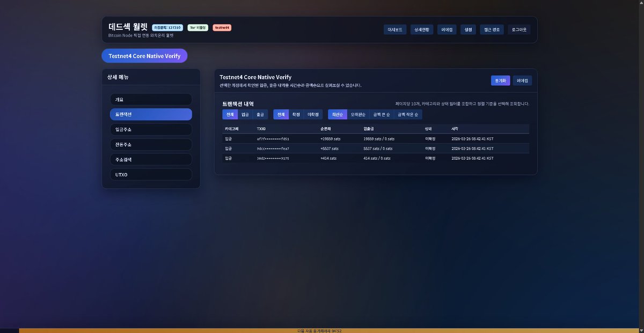This screenshot has height=333, width=644.
Task: Click the testnet4 network badge
Action: 222,27
